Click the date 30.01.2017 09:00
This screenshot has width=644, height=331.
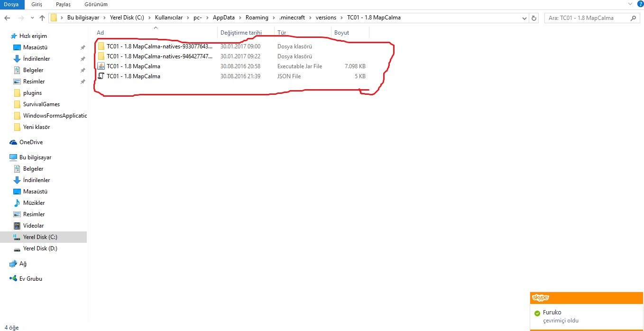[x=240, y=46]
